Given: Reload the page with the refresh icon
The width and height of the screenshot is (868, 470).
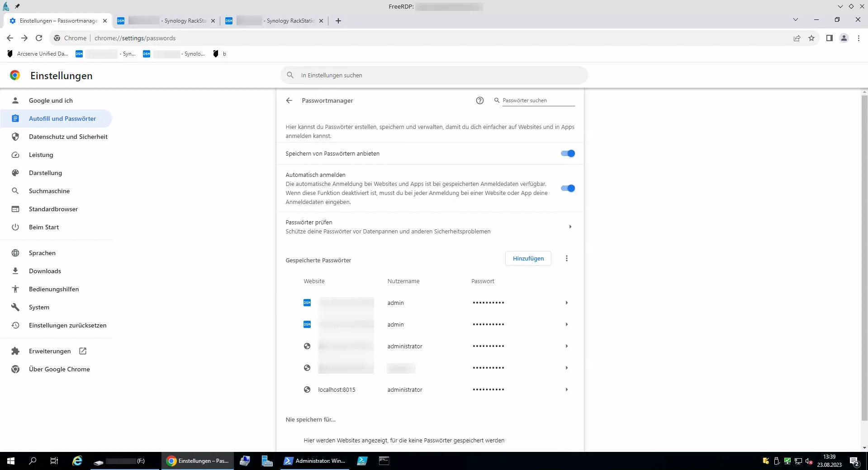Looking at the screenshot, I should click(x=39, y=38).
